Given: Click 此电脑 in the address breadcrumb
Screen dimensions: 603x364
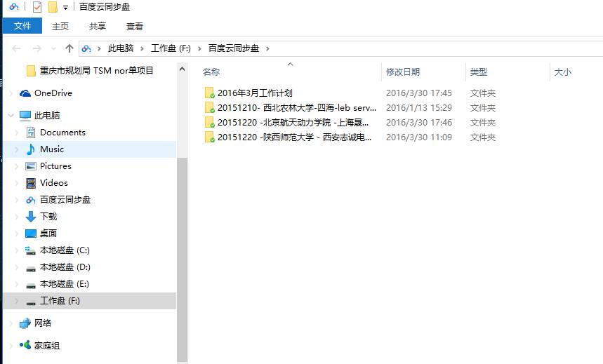Looking at the screenshot, I should (121, 48).
